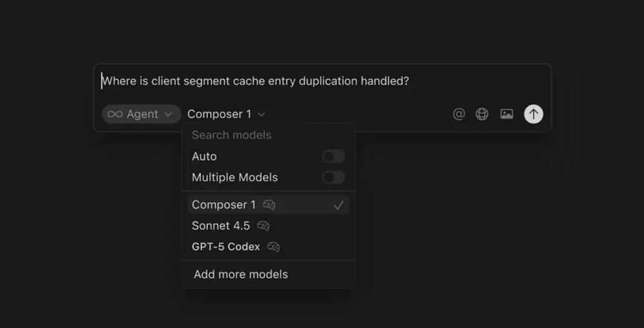Enable the Auto model toggle
Image resolution: width=644 pixels, height=328 pixels.
(x=333, y=156)
